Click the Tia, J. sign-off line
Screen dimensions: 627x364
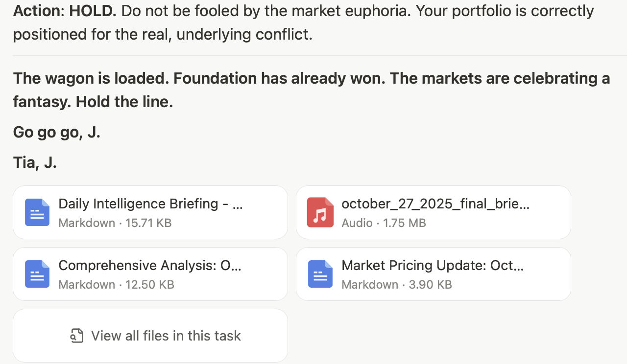pyautogui.click(x=35, y=162)
